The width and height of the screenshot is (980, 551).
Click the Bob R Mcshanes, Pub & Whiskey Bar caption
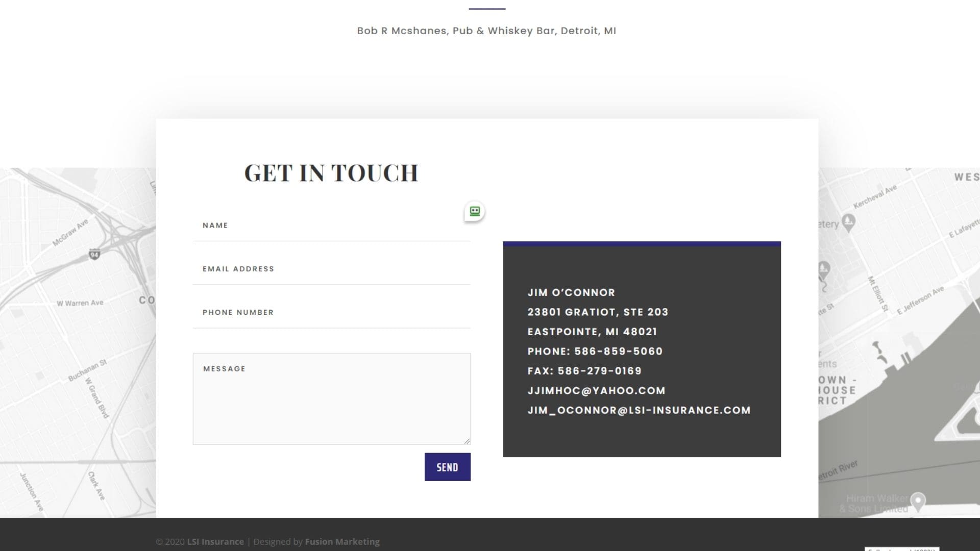(x=486, y=31)
